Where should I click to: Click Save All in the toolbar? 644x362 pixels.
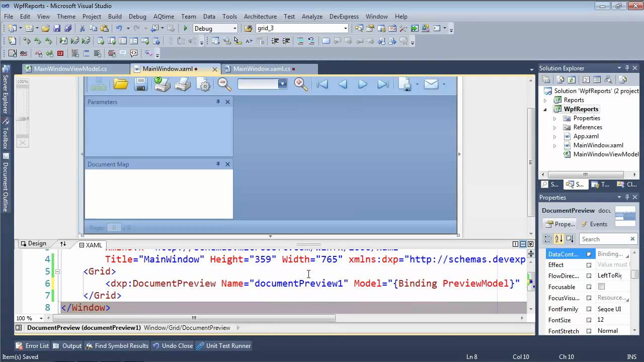click(67, 29)
